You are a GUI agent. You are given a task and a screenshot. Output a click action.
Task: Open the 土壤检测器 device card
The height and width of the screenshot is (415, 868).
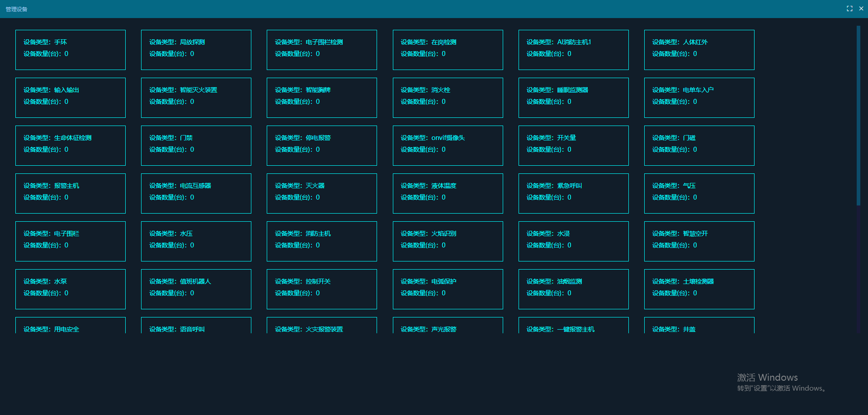tap(699, 289)
